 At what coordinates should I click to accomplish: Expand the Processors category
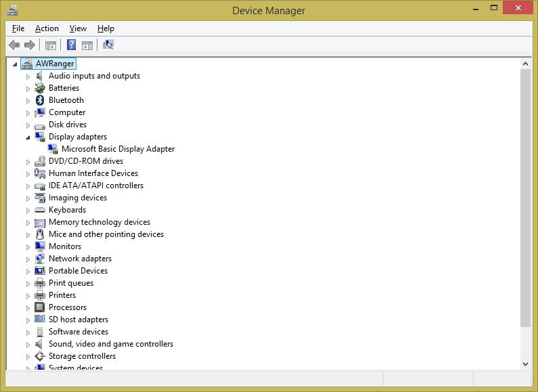pos(28,308)
